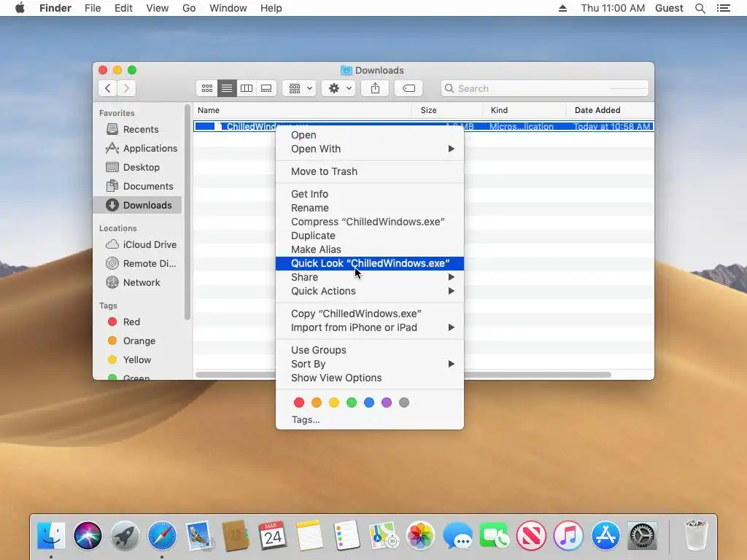Viewport: 747px width, 560px height.
Task: Open Notification Center icon
Action: 724,8
